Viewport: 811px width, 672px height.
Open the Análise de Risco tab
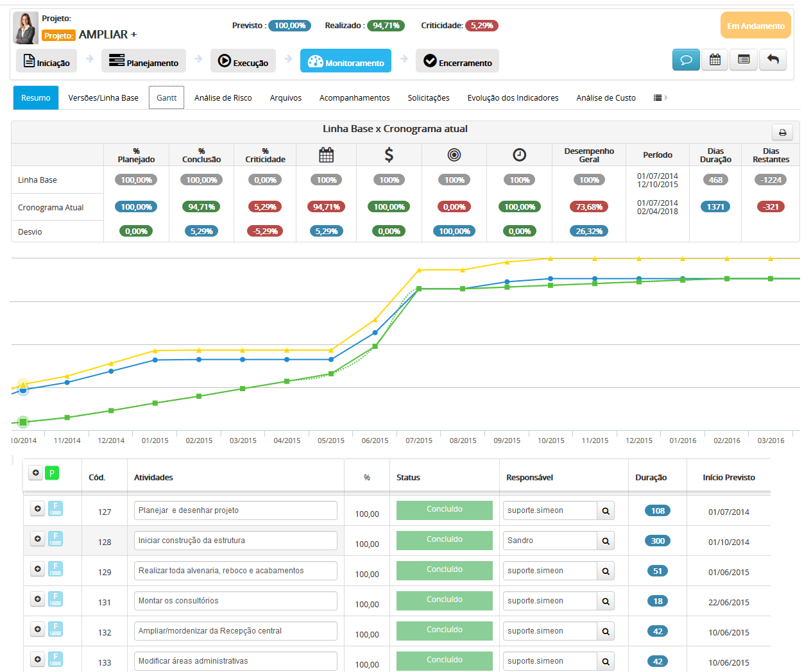223,98
